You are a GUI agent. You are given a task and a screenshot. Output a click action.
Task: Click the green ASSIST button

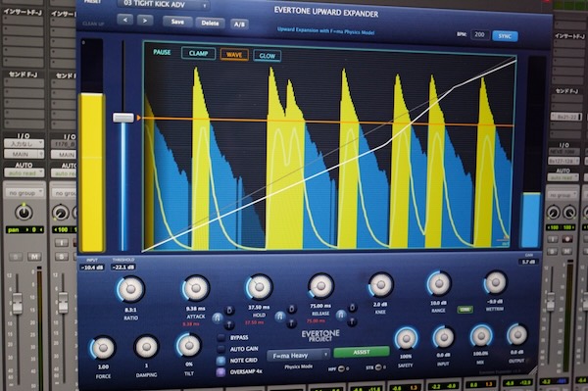361,352
